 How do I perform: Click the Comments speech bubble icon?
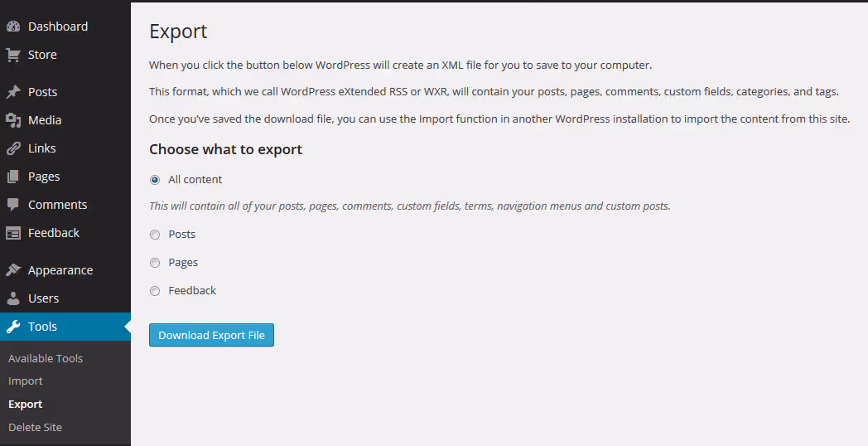point(13,205)
